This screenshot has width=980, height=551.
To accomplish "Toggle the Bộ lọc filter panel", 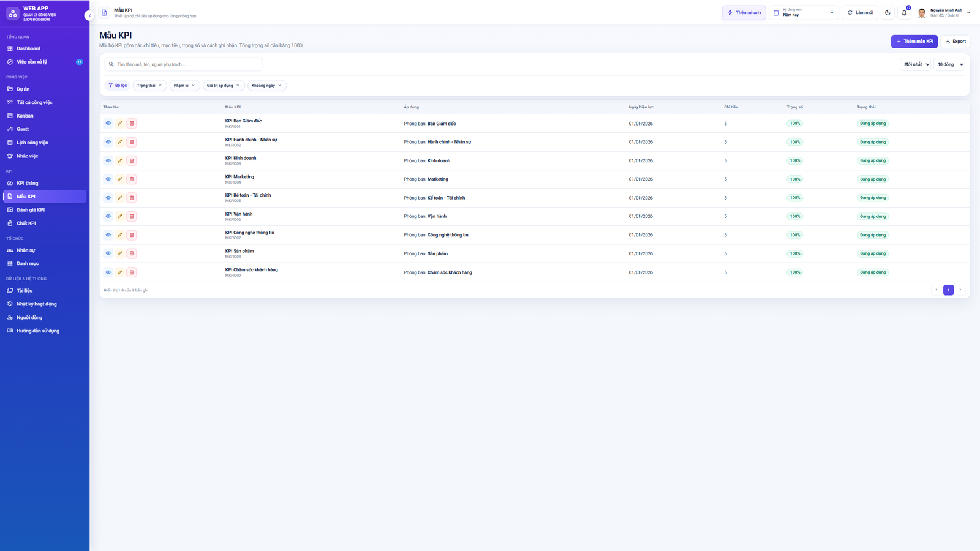I will [118, 86].
